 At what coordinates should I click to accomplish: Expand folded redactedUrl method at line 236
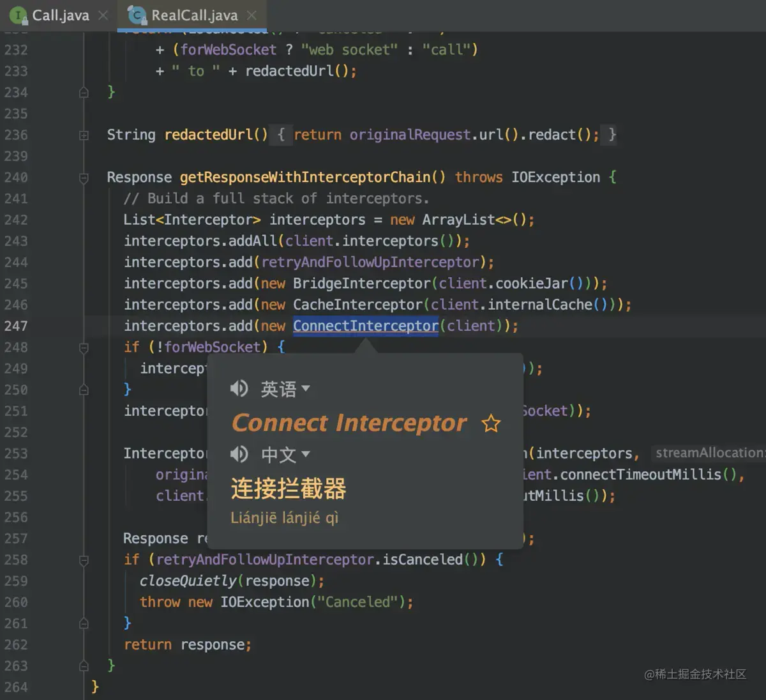[84, 135]
